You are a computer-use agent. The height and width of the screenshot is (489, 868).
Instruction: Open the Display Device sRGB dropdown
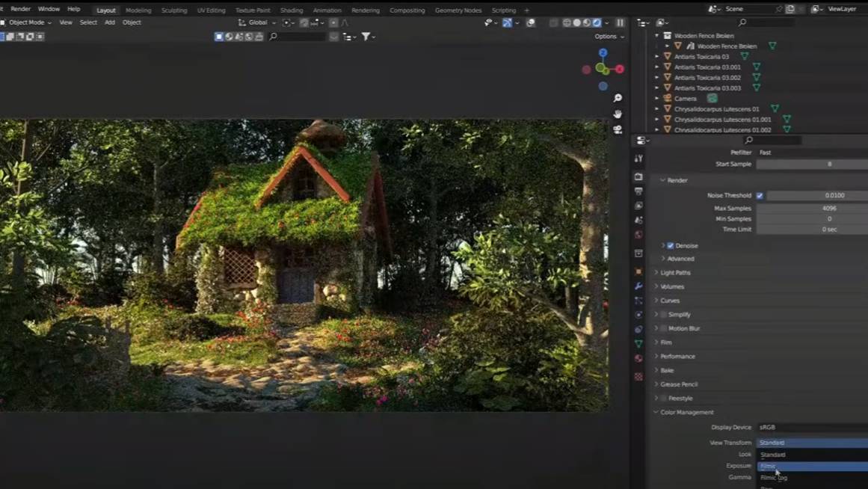pos(812,428)
